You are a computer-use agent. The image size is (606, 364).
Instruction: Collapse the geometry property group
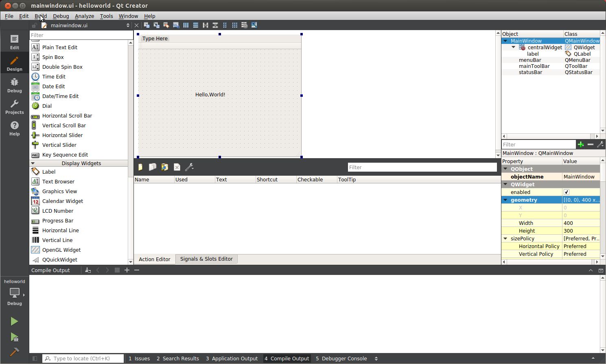(x=505, y=200)
